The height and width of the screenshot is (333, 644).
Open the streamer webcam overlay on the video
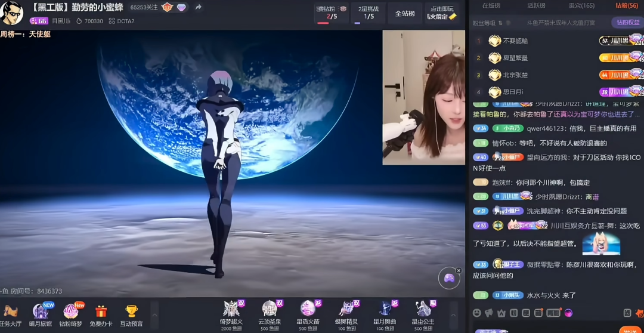423,97
